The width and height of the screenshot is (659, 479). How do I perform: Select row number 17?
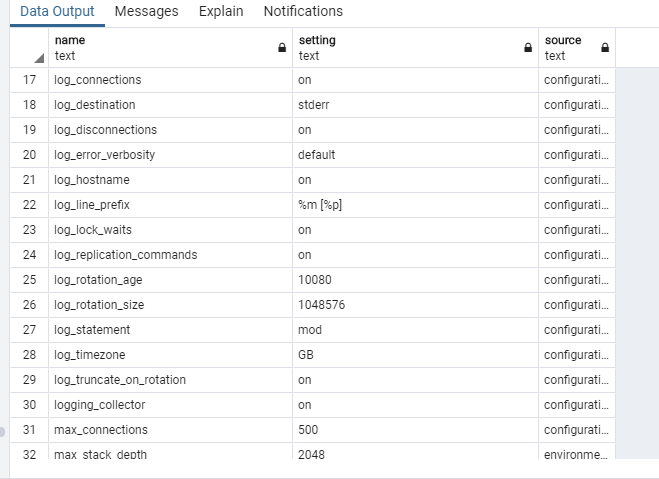[x=29, y=80]
